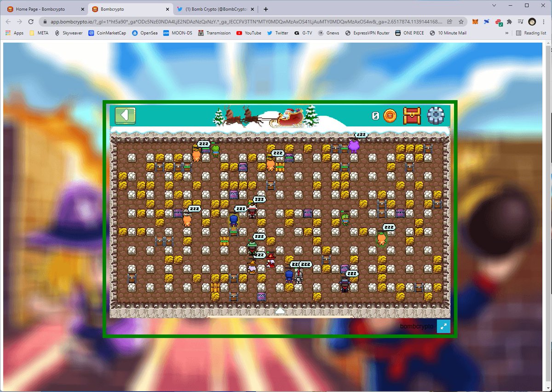The height and width of the screenshot is (392, 552).
Task: Close the Bomb Crypto Twitter tab
Action: pos(252,9)
